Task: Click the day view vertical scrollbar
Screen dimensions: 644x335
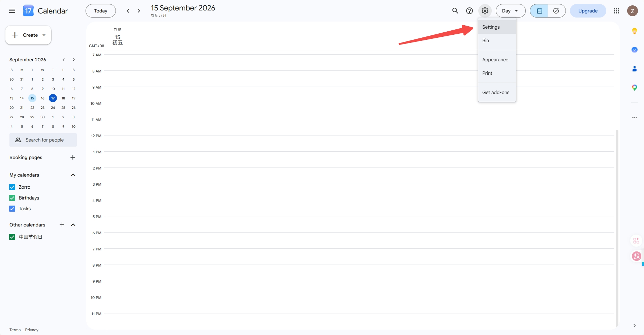Action: coord(617,228)
